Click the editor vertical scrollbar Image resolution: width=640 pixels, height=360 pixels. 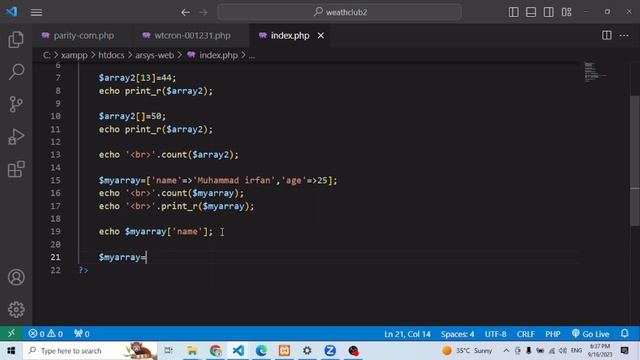pos(635,160)
